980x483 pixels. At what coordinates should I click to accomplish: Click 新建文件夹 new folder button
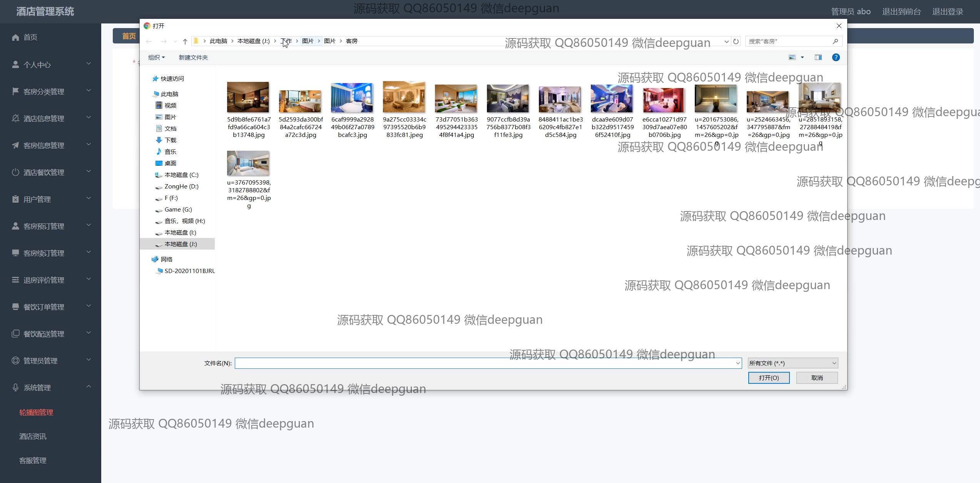193,57
